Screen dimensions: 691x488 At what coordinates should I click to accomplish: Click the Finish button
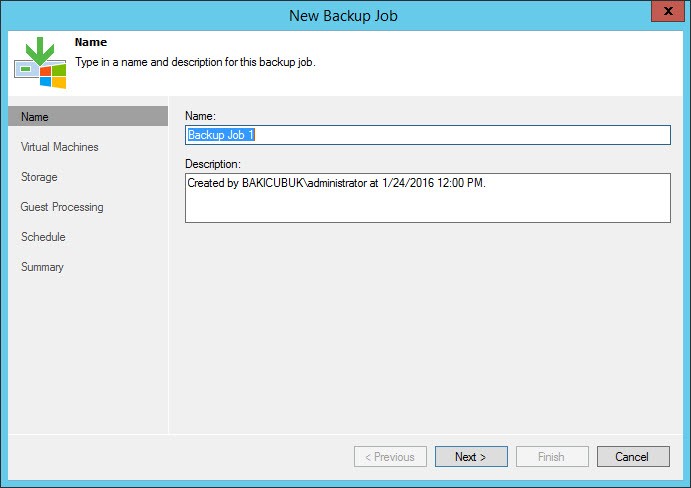[552, 457]
